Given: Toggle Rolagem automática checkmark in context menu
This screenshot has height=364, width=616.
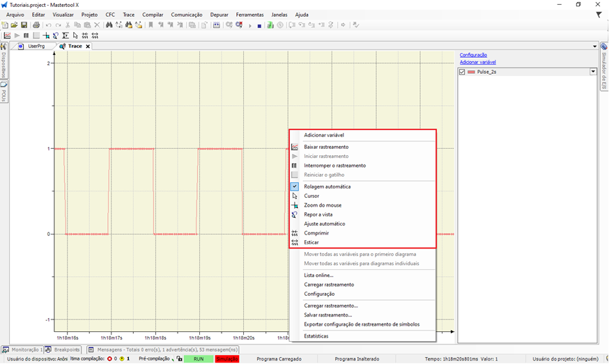Looking at the screenshot, I should (295, 187).
